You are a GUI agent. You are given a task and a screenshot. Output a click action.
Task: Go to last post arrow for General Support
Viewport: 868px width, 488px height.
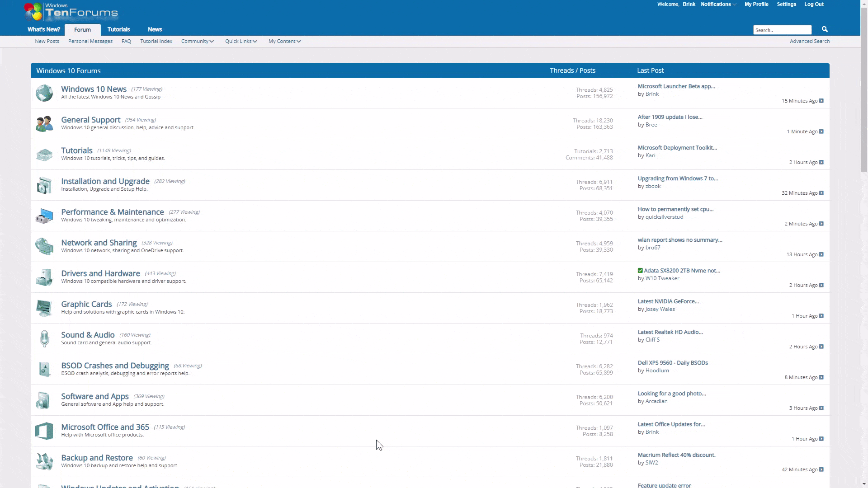pos(821,131)
